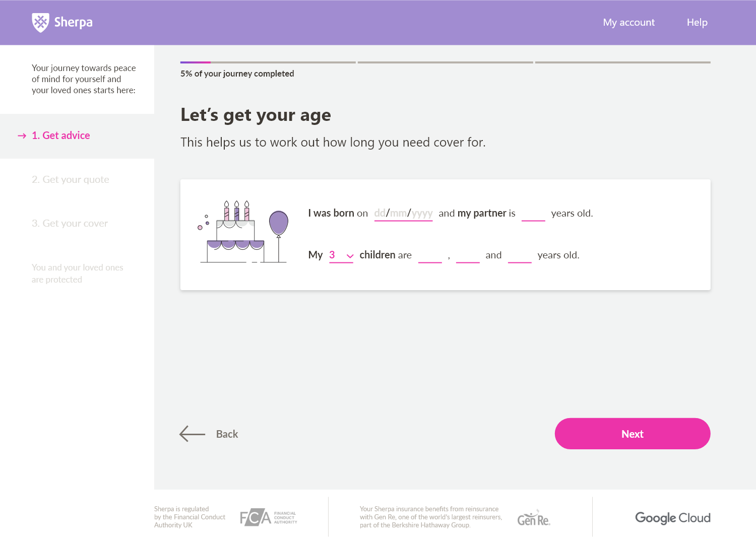Select step 3. Get your cover
Screen dimensions: 756x544
[x=70, y=223]
